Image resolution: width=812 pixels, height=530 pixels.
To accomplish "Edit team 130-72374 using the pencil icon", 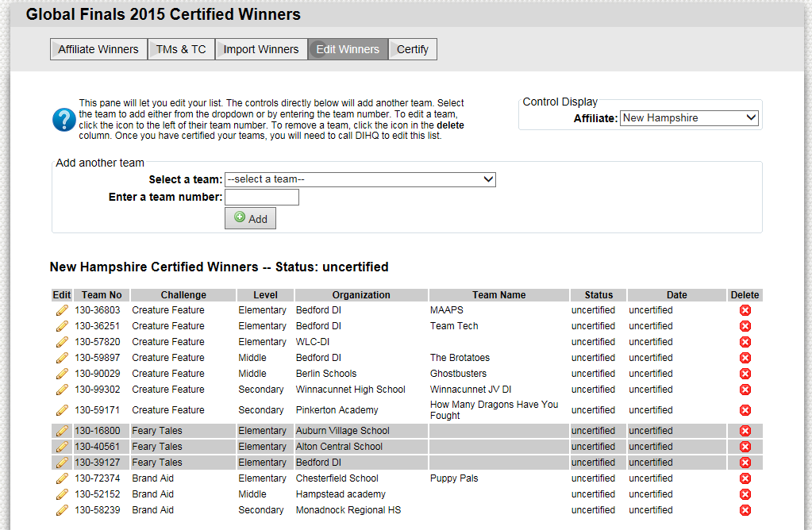I will coord(62,478).
